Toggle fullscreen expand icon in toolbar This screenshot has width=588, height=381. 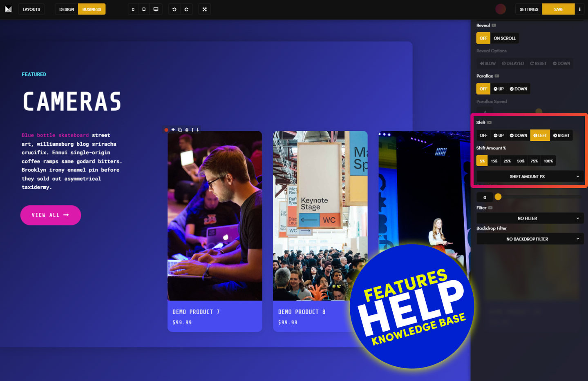tap(205, 9)
